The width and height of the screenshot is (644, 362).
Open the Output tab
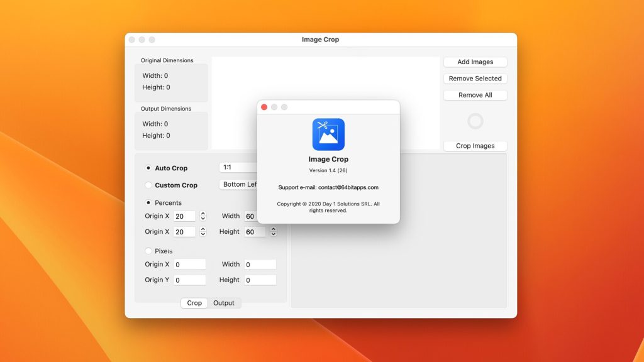[x=224, y=303]
